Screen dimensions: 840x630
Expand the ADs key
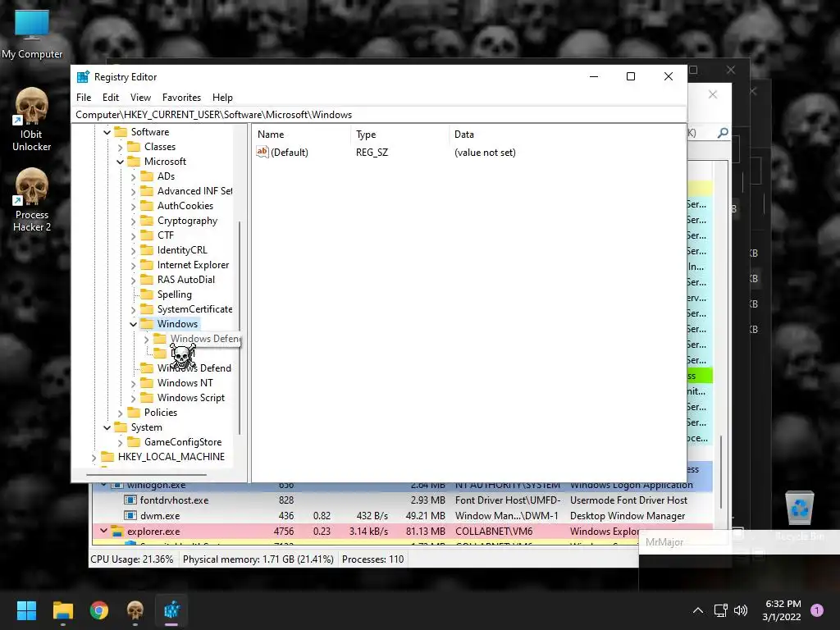tap(134, 177)
